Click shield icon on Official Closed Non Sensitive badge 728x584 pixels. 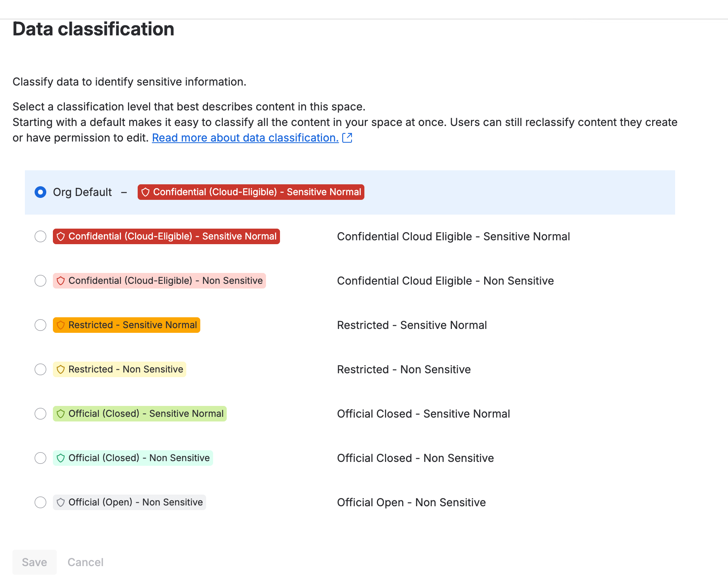click(61, 458)
